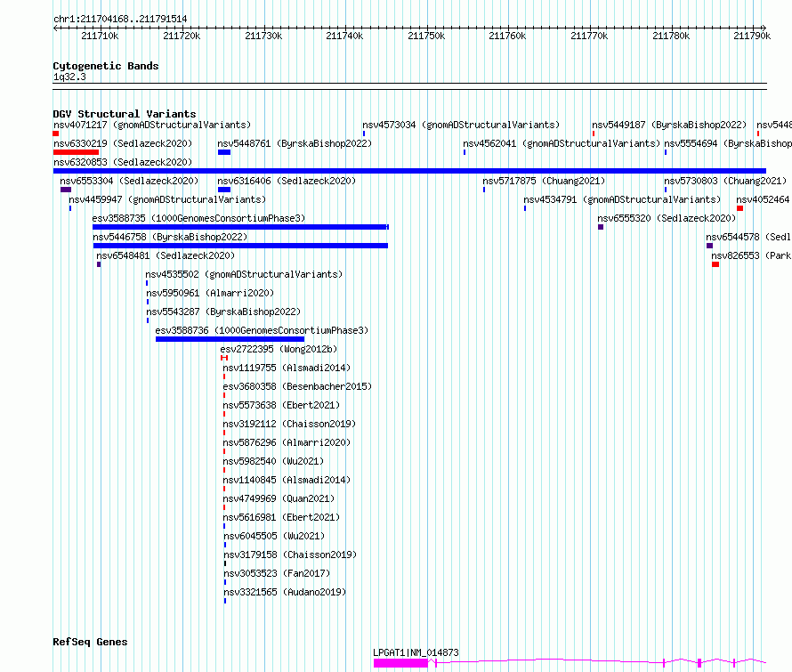Select nsv5982540 (Wu2021) label
The height and width of the screenshot is (672, 792).
(273, 461)
